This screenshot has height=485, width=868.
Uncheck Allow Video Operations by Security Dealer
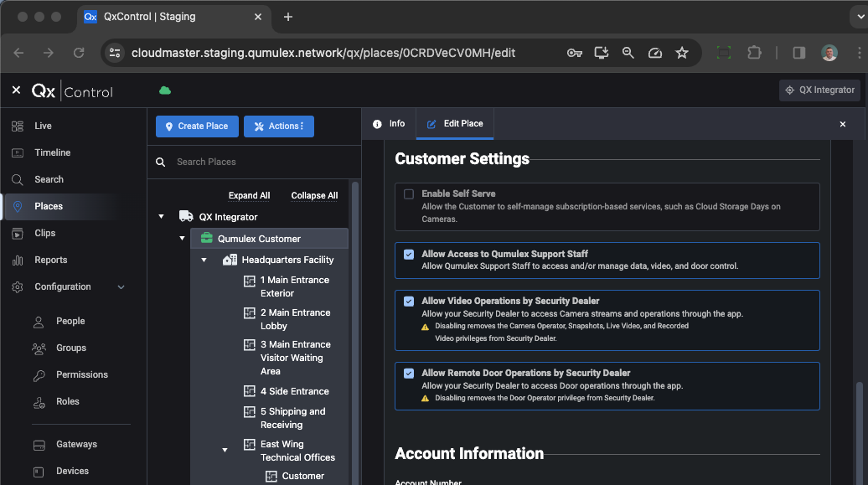coord(408,302)
